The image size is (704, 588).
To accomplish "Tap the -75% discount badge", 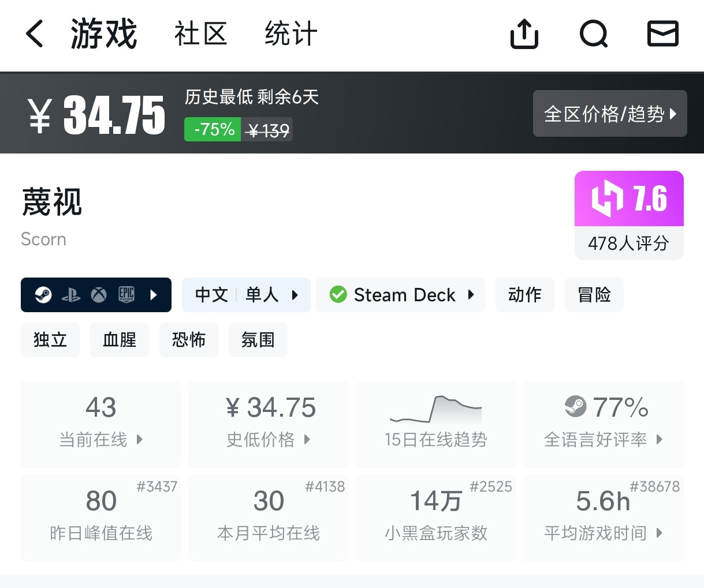I will pos(213,129).
